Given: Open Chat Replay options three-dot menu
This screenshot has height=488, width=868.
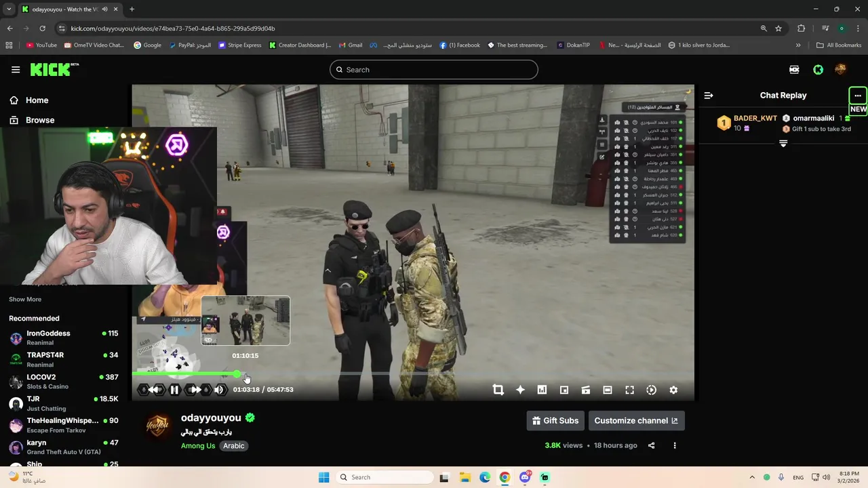Looking at the screenshot, I should (857, 96).
